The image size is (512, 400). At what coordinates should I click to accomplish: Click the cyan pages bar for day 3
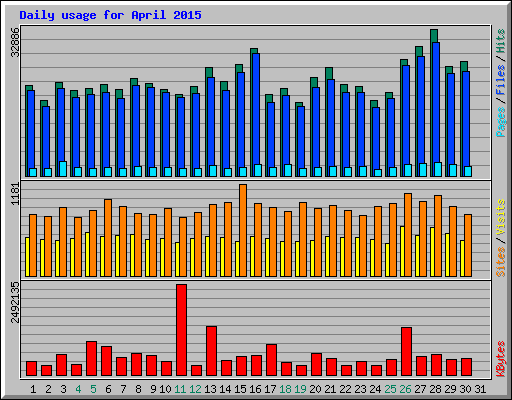click(x=63, y=169)
